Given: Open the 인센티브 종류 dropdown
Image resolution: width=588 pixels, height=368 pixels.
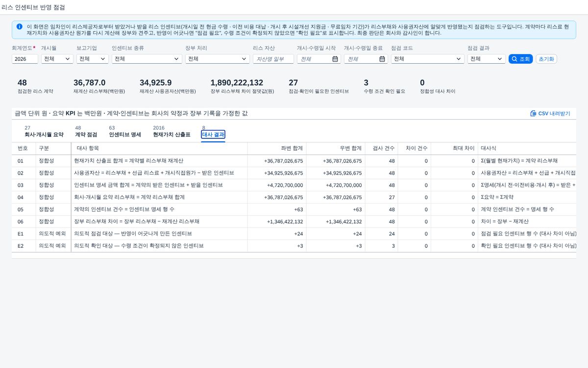Looking at the screenshot, I should [147, 59].
